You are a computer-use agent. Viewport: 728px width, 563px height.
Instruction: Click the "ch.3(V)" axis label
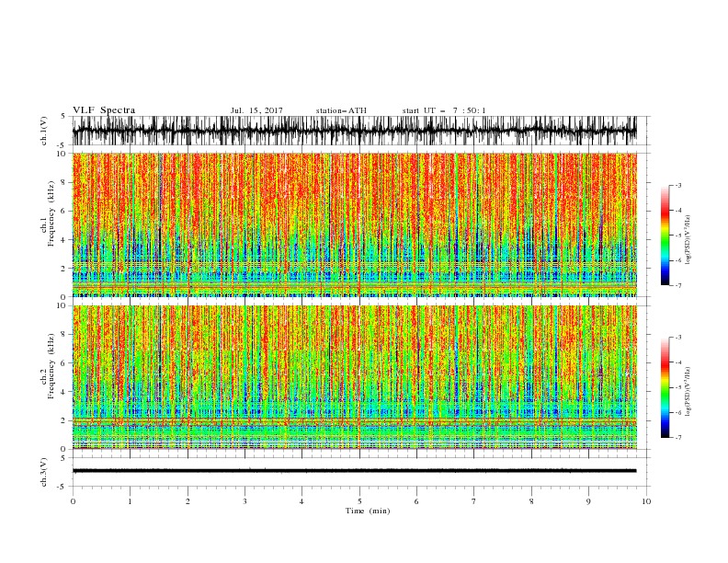point(44,472)
